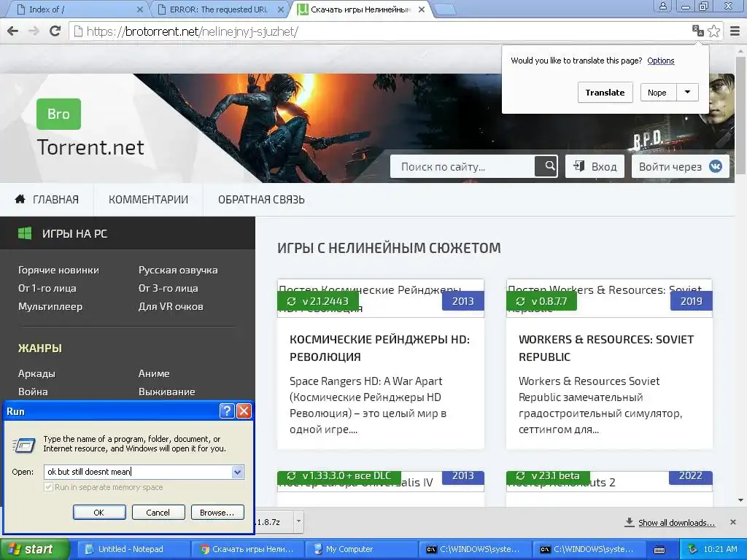747x560 pixels.
Task: Open КОСМИЧЕСКИЕ РЕЙНДЖЕРЫ HD: РЕВОЛЮЦИЯ game title
Action: 379,348
